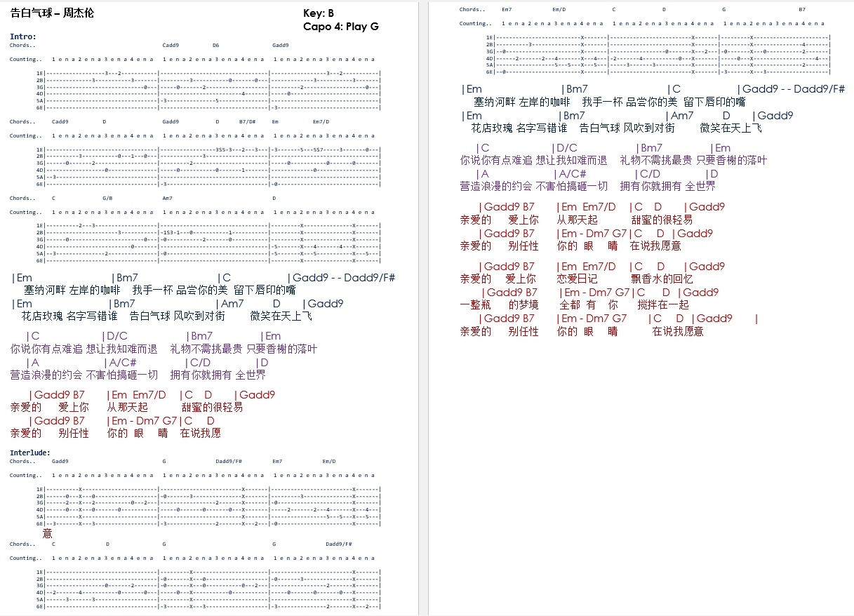This screenshot has height=616, width=854.
Task: Click right-page lyric 告白气球 风吹到对街
Action: [627, 128]
